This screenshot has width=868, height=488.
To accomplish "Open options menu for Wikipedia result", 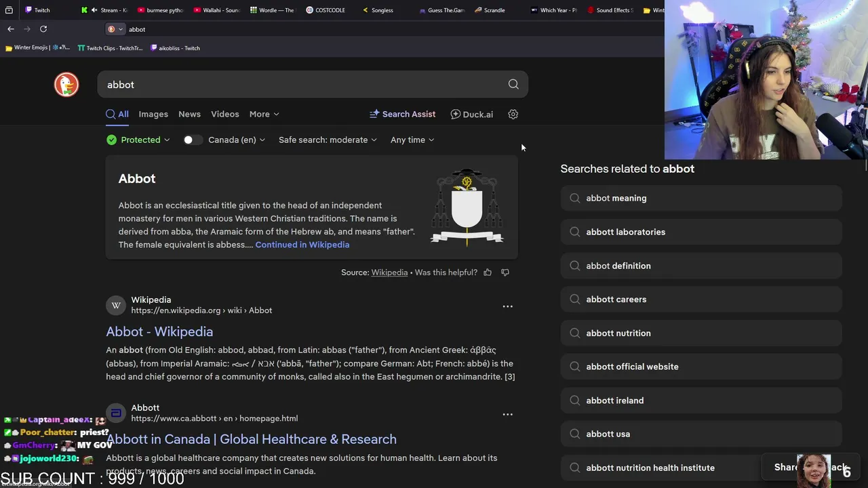I will point(507,306).
